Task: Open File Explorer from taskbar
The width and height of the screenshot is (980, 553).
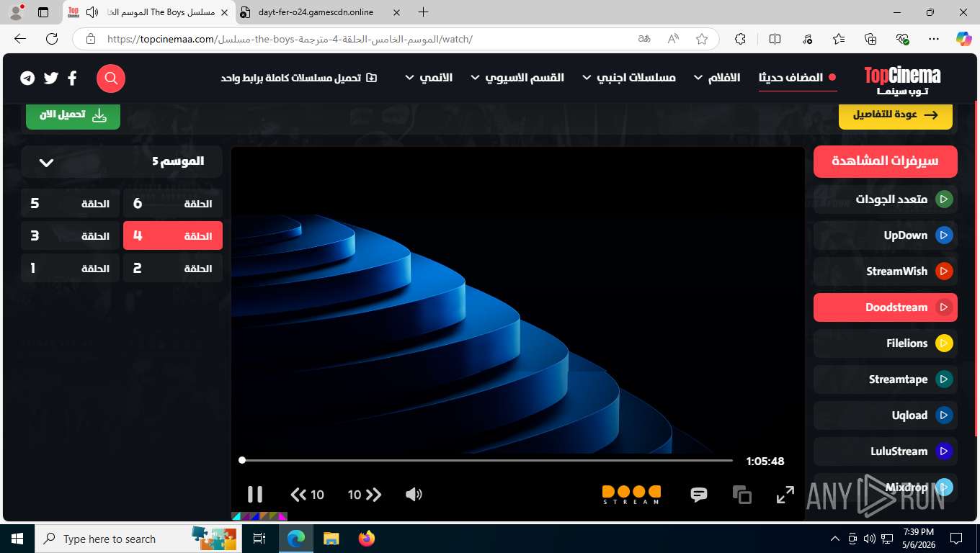Action: [331, 539]
